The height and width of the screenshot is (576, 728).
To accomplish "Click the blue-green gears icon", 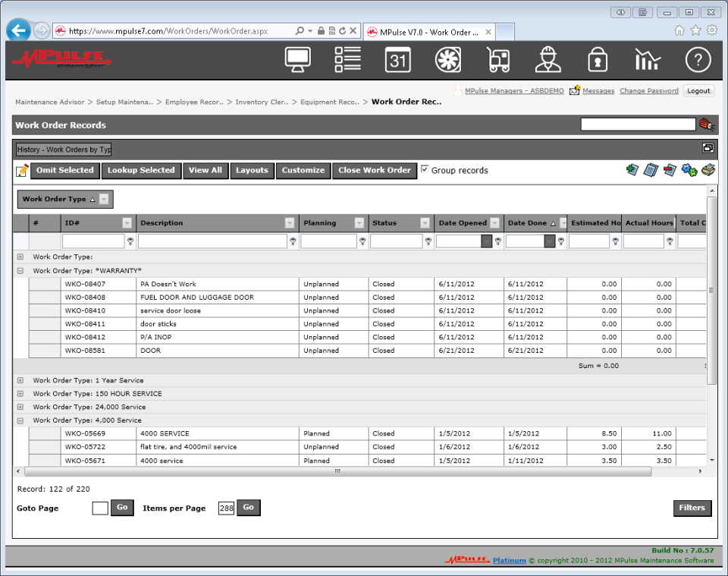I will (689, 170).
